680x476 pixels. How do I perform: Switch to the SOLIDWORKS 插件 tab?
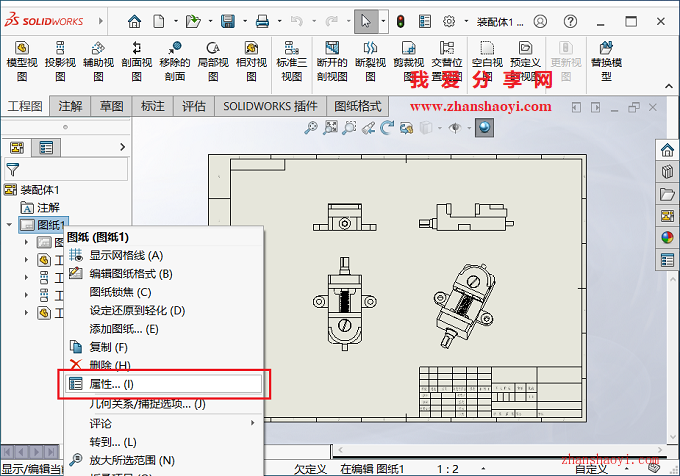click(x=270, y=106)
